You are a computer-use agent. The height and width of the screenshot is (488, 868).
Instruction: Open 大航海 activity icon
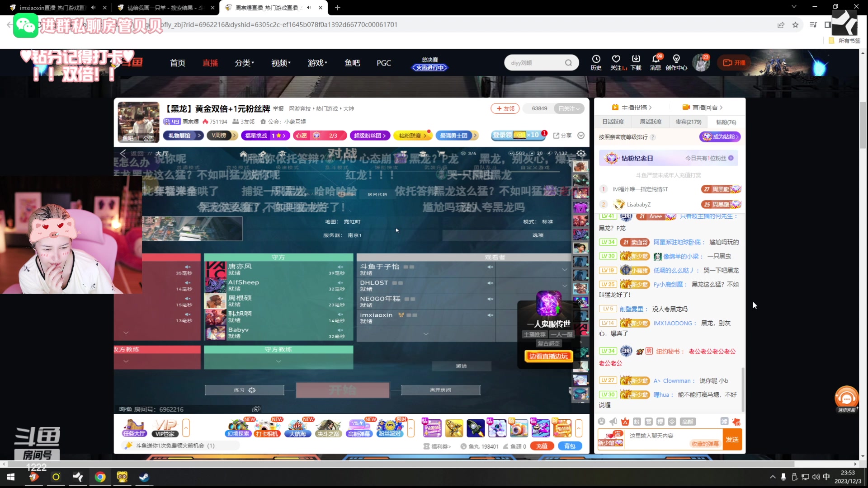[297, 427]
